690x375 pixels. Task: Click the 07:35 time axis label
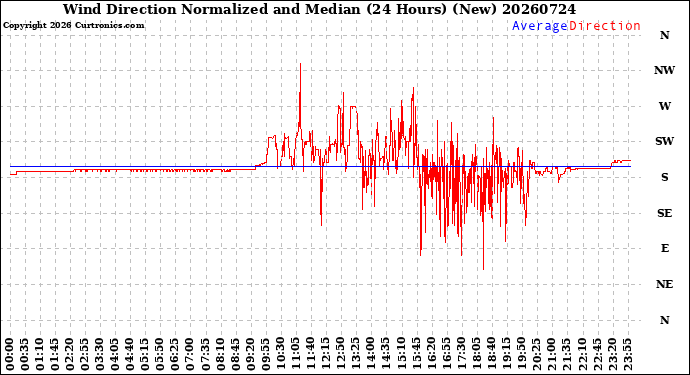click(x=205, y=354)
